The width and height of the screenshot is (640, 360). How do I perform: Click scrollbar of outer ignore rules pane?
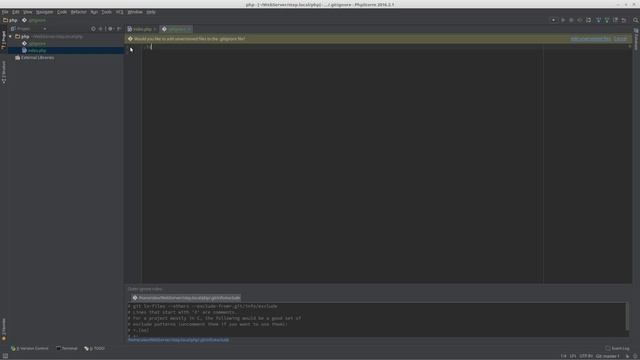[x=627, y=317]
